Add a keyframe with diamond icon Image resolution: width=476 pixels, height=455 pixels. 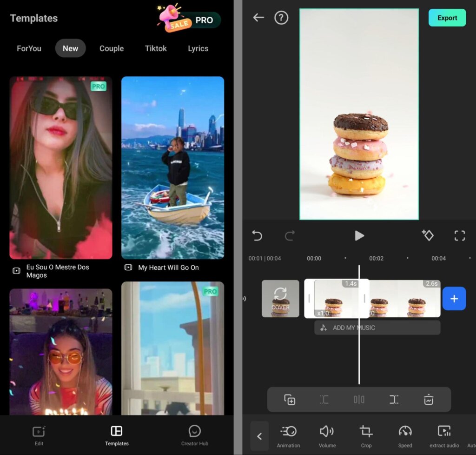pos(427,235)
